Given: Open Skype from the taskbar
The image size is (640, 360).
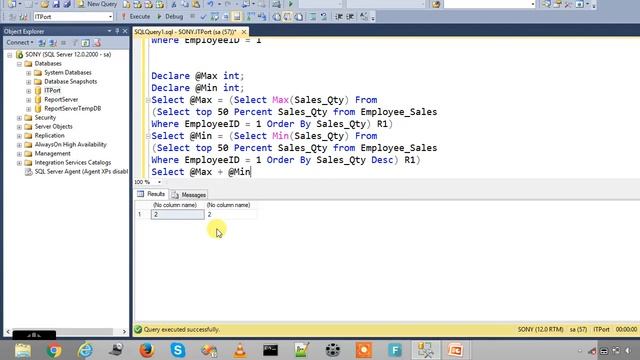Looking at the screenshot, I should pos(178,350).
